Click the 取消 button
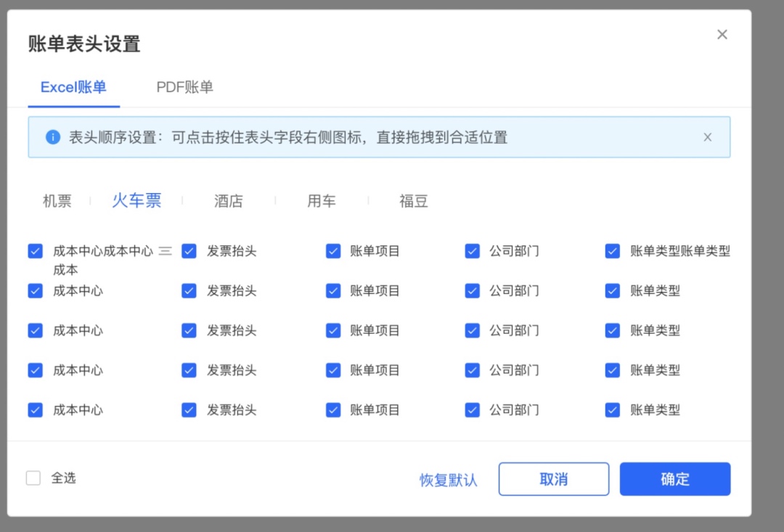The width and height of the screenshot is (784, 532). click(x=553, y=479)
